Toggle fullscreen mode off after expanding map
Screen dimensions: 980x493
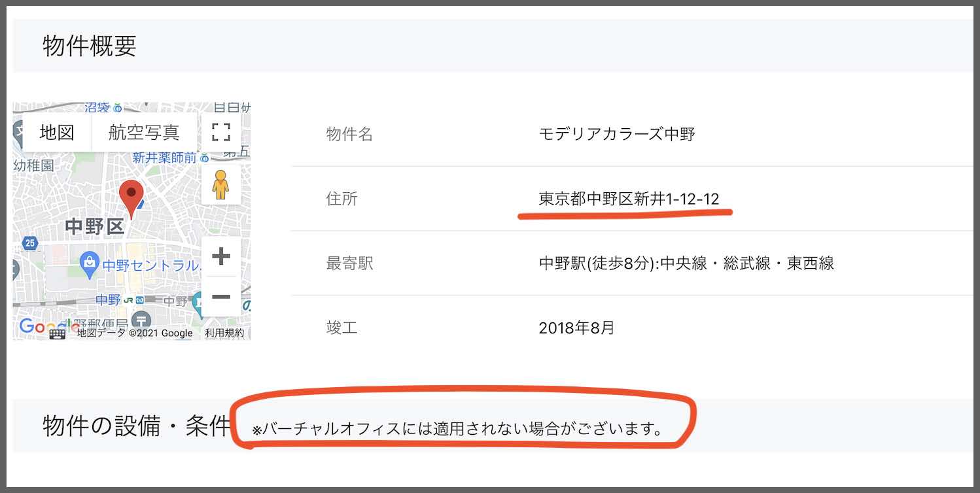pyautogui.click(x=221, y=132)
